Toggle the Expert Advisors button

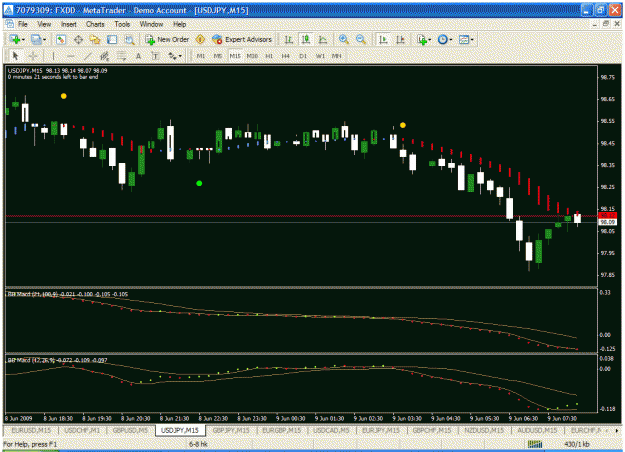(242, 39)
